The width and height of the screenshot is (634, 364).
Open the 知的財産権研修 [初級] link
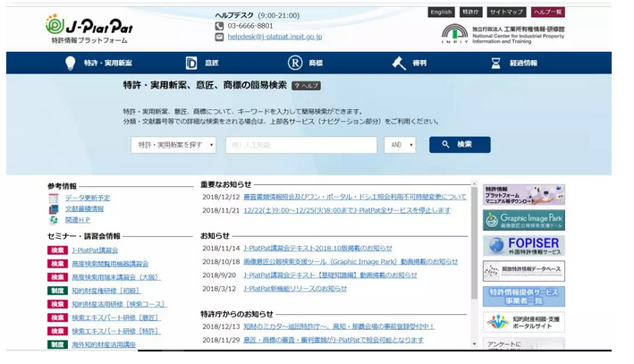[x=106, y=291]
